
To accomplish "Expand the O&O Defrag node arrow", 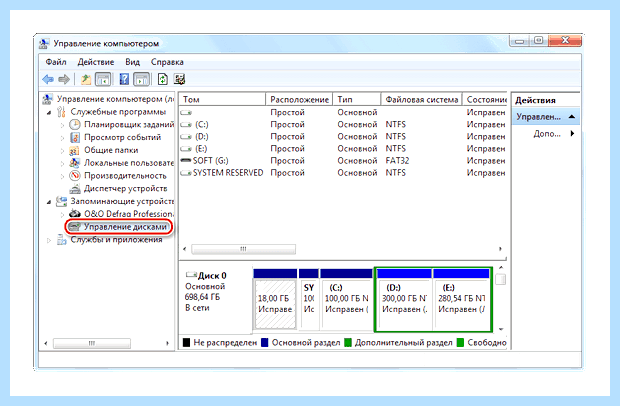I will tap(62, 214).
